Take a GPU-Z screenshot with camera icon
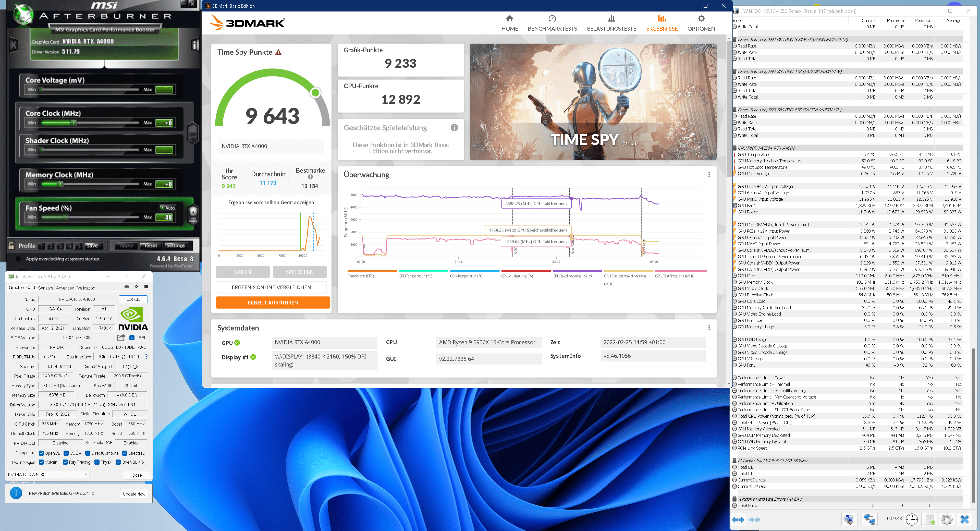 pyautogui.click(x=127, y=287)
